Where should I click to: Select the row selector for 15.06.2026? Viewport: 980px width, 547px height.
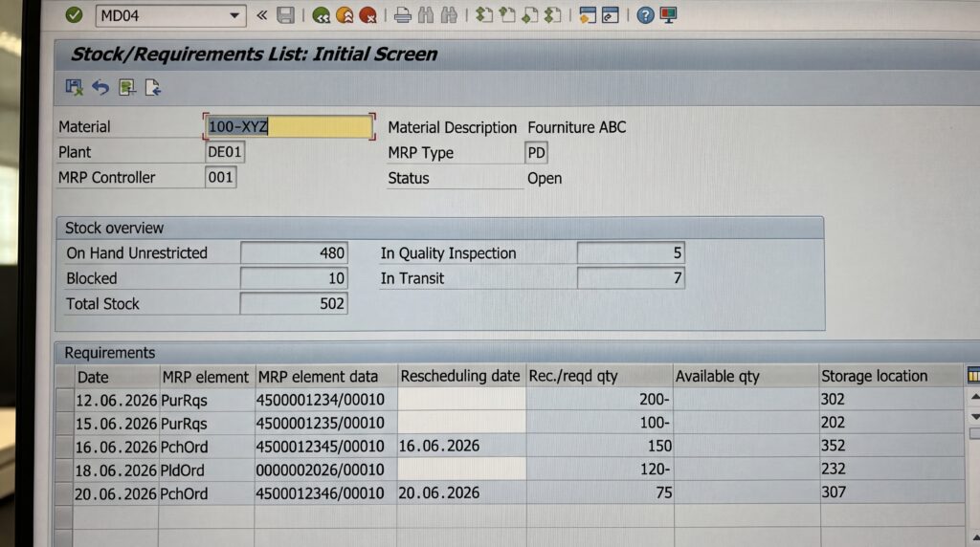[x=64, y=424]
